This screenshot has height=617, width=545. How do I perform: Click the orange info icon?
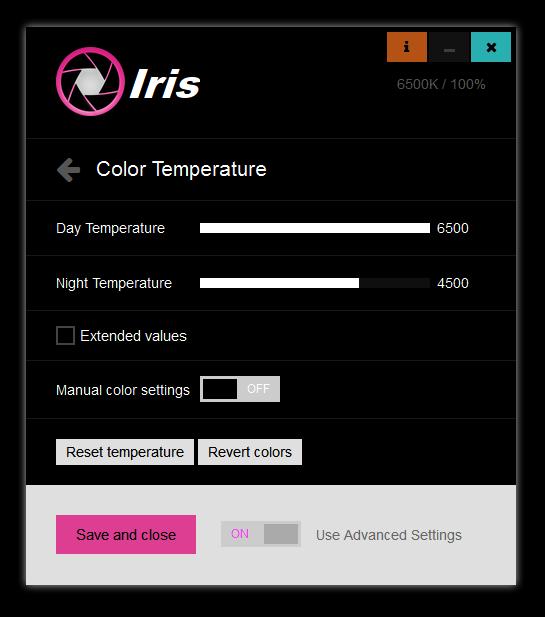(406, 47)
